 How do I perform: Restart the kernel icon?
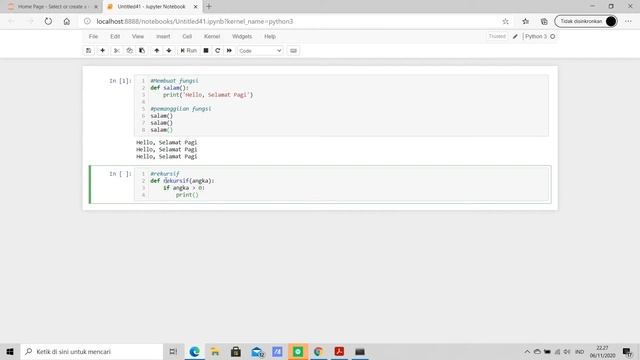click(x=218, y=51)
